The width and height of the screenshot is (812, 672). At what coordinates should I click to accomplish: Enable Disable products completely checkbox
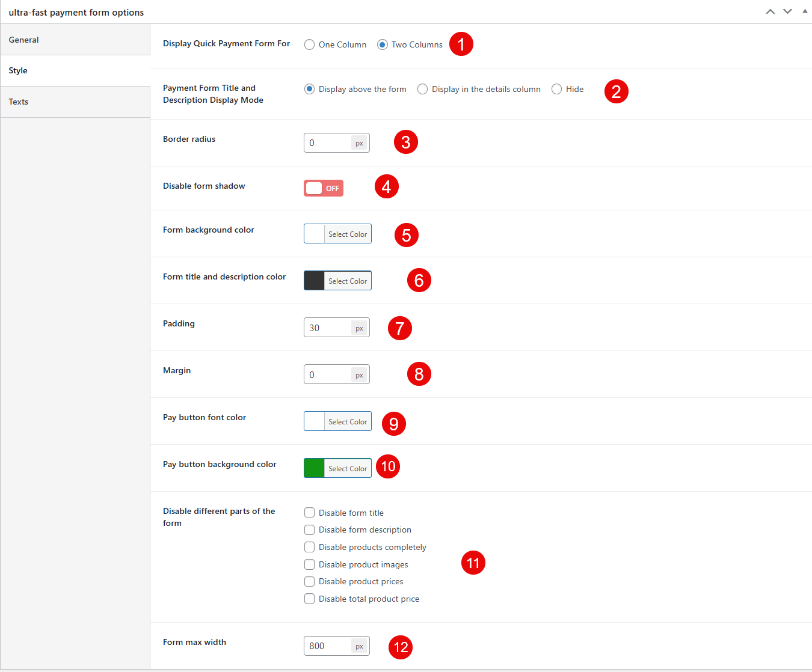pyautogui.click(x=310, y=547)
